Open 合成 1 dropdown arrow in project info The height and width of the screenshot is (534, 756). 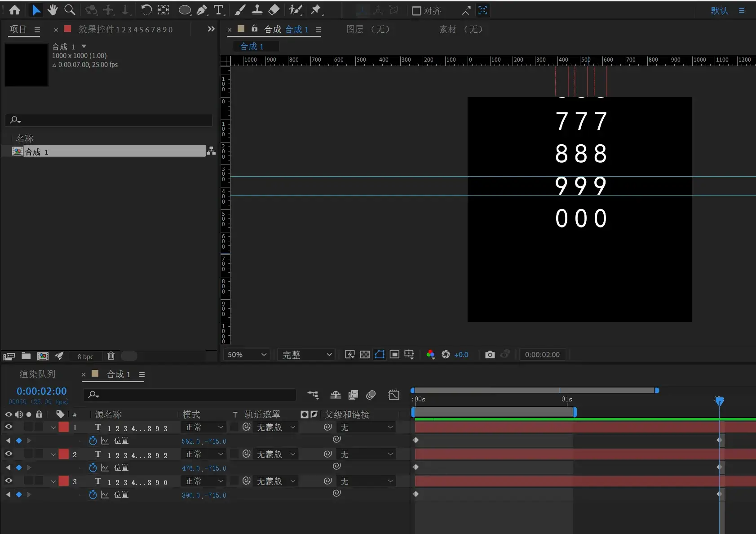pos(84,46)
